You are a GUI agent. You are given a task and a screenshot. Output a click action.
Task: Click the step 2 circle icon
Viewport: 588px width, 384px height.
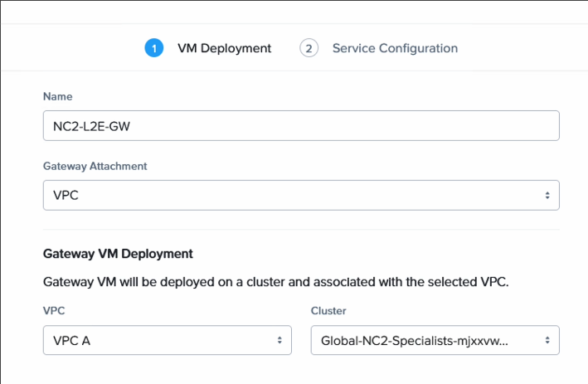(309, 48)
